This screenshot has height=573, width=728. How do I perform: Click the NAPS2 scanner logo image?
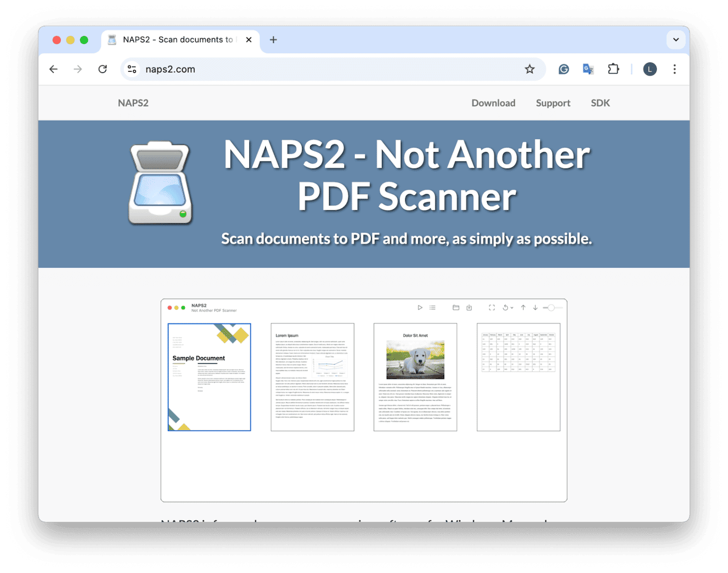coord(160,182)
